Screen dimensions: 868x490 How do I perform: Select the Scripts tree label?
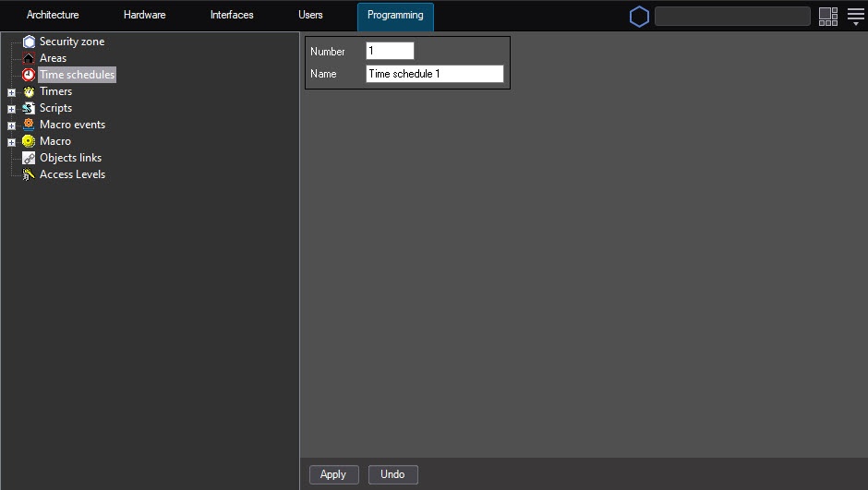click(x=56, y=108)
